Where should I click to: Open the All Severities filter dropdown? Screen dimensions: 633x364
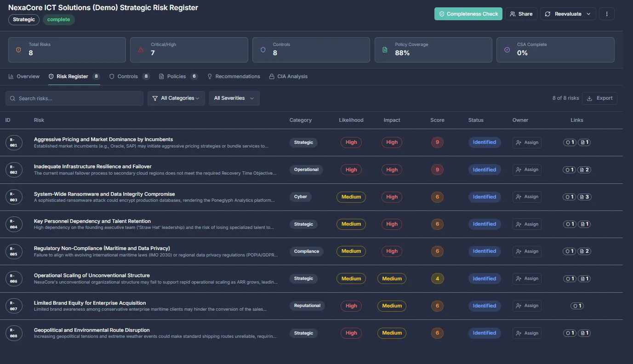click(x=234, y=98)
